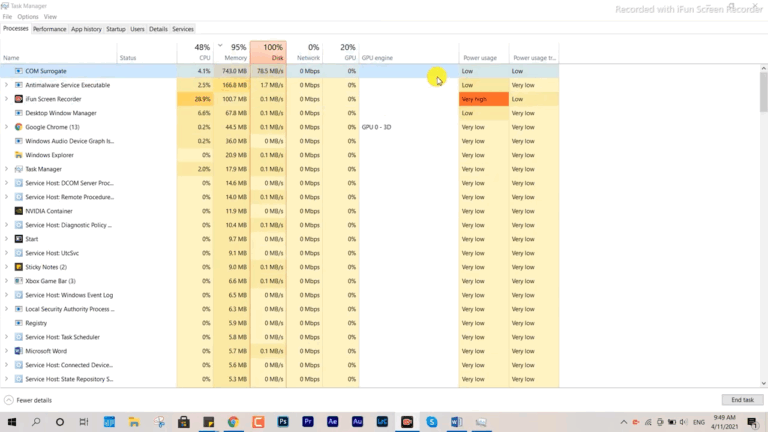Click the Registry process icon
The width and height of the screenshot is (768, 432).
19,323
